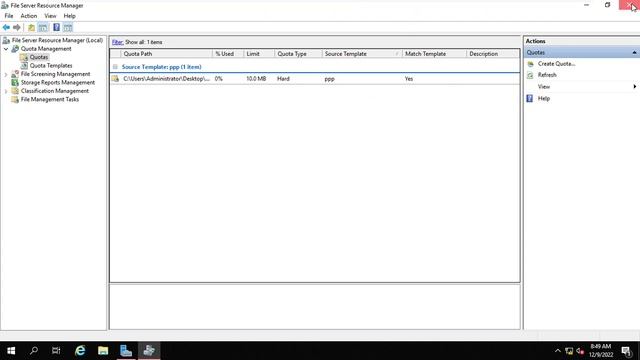Click the Create Quota icon

pyautogui.click(x=530, y=64)
